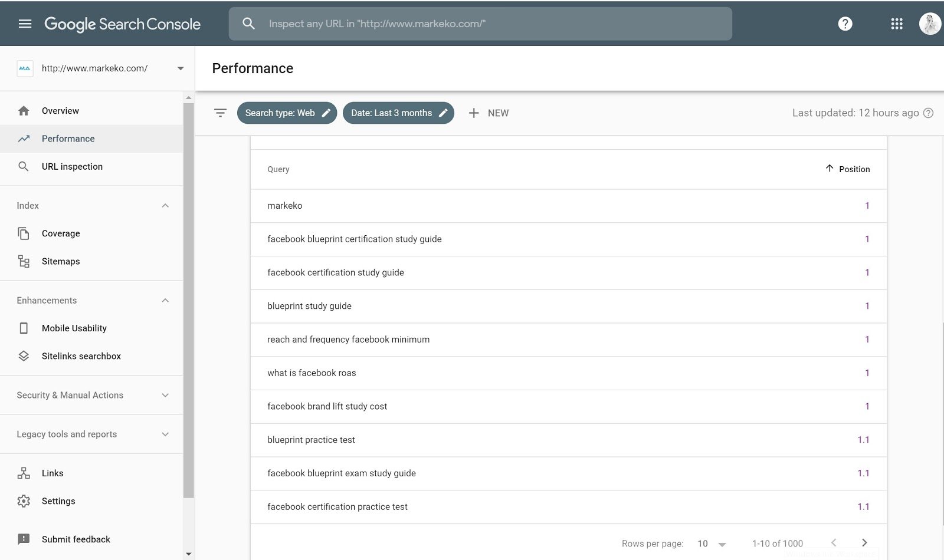944x560 pixels.
Task: Open the hamburger navigation menu
Action: pyautogui.click(x=25, y=24)
